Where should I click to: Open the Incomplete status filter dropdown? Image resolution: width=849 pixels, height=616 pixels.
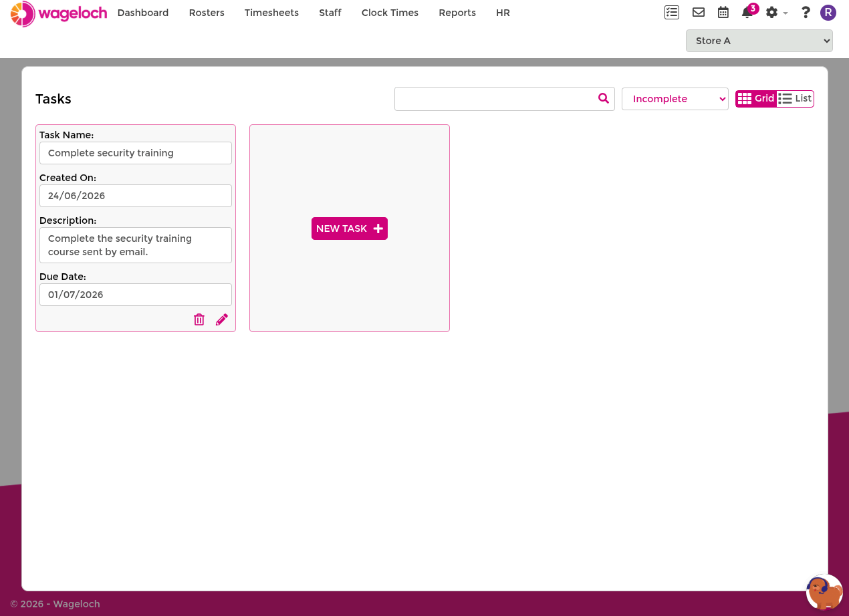click(675, 99)
